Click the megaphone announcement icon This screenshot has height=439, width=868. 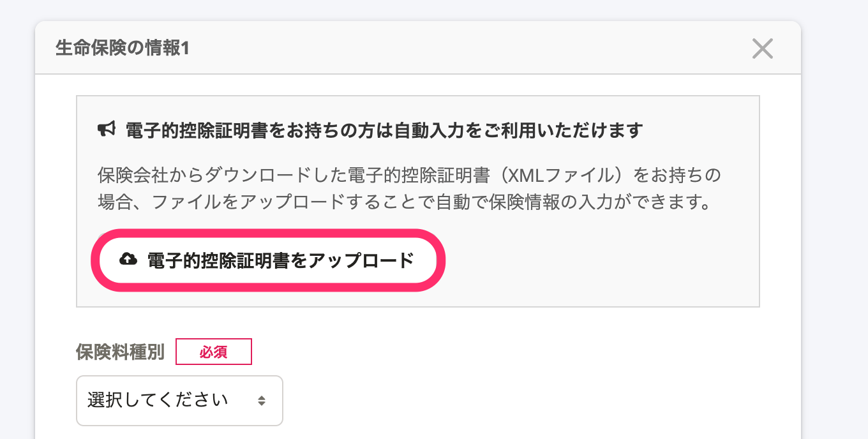[x=105, y=130]
